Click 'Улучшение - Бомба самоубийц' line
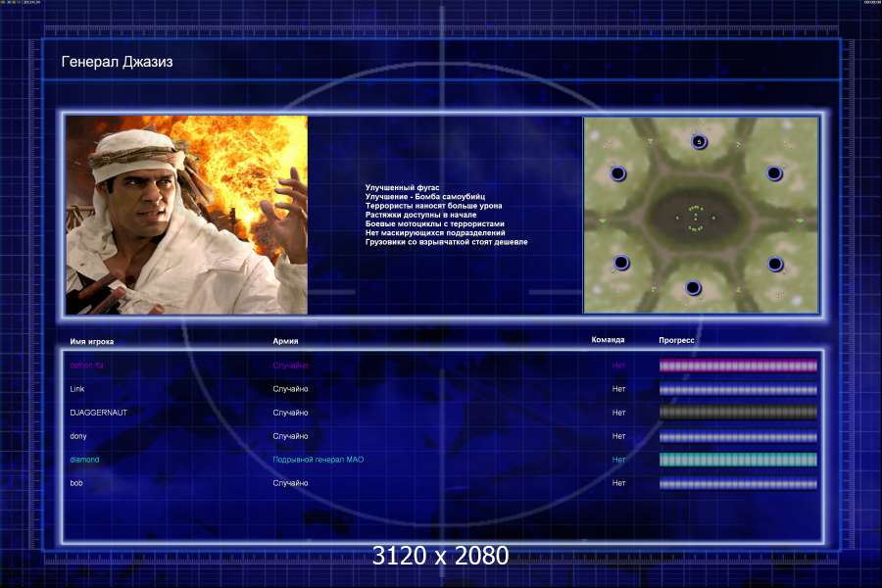Viewport: 882px width, 588px height. tap(425, 196)
